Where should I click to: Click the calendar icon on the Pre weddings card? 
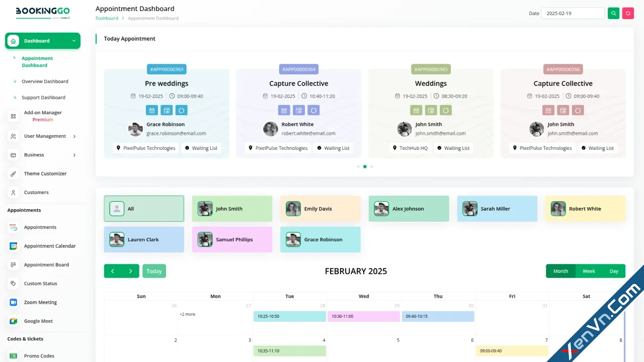(152, 110)
